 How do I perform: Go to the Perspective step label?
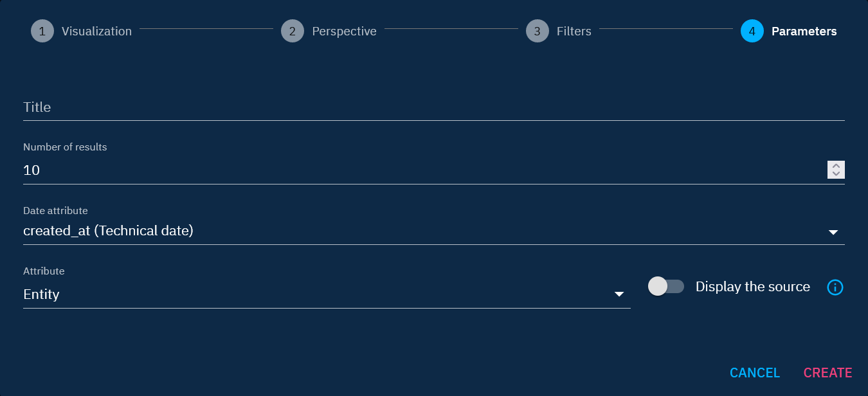click(344, 31)
